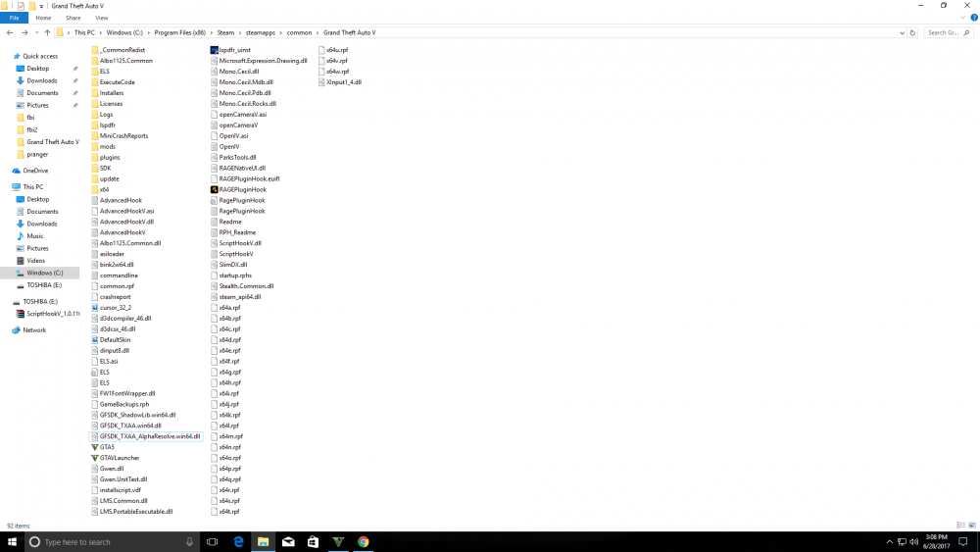Select TOSHIBA (E:) under This PC
Screen dimensions: 980x552
(x=44, y=285)
